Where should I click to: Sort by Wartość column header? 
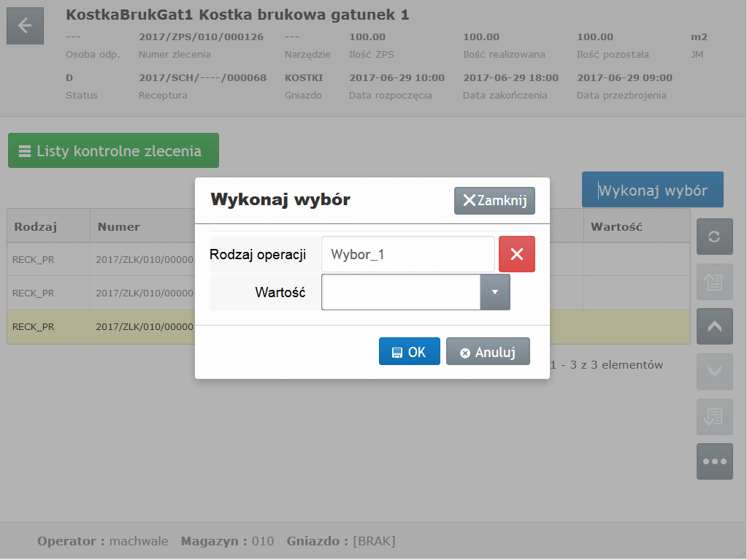637,226
